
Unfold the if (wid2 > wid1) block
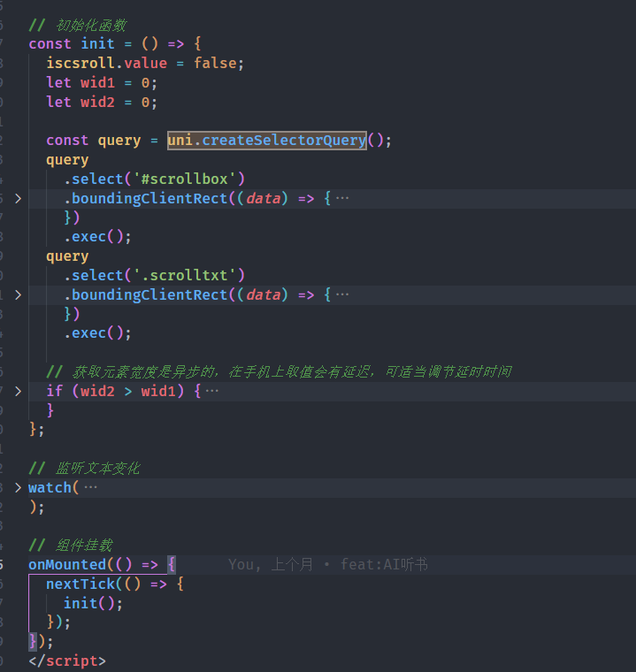coord(18,391)
